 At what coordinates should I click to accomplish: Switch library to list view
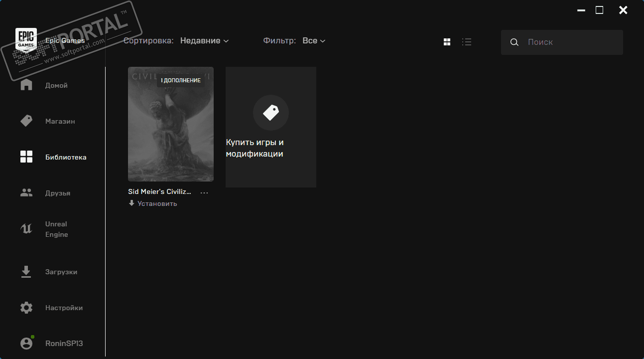(467, 42)
